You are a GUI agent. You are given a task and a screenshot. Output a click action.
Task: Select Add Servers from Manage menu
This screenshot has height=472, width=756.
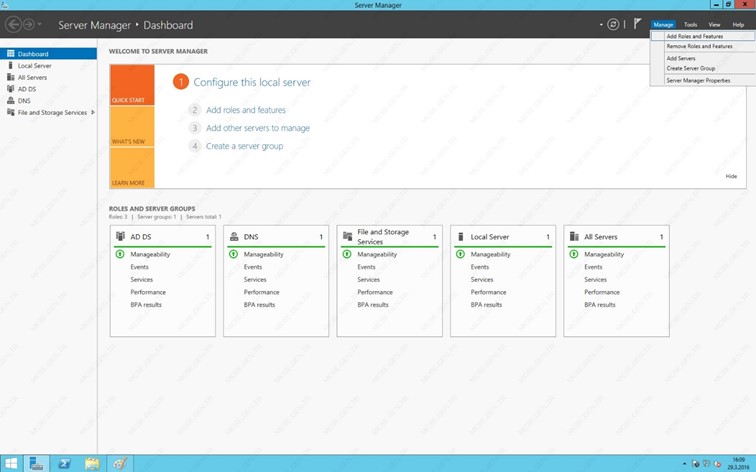click(703, 58)
